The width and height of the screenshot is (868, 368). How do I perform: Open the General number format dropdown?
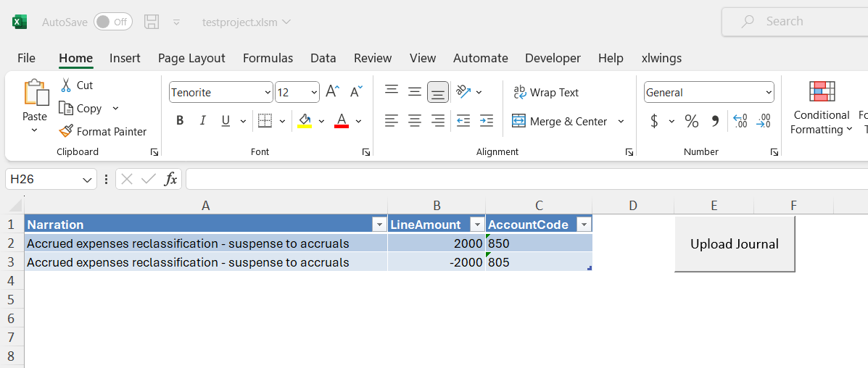[x=768, y=93]
